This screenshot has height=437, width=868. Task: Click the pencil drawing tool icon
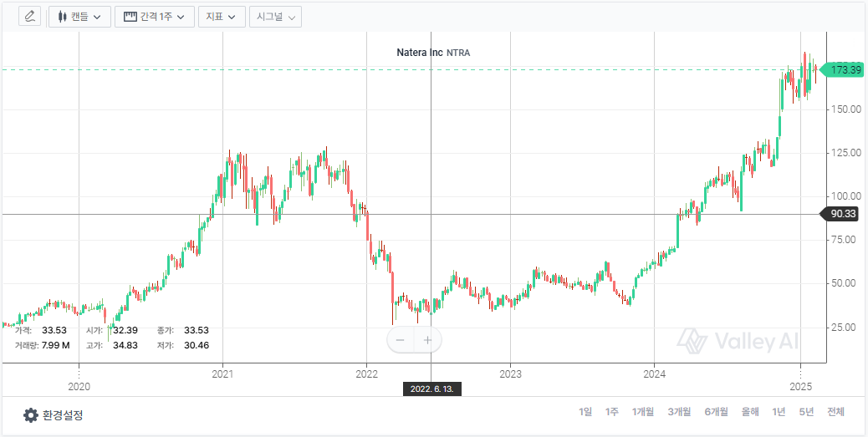click(x=30, y=17)
